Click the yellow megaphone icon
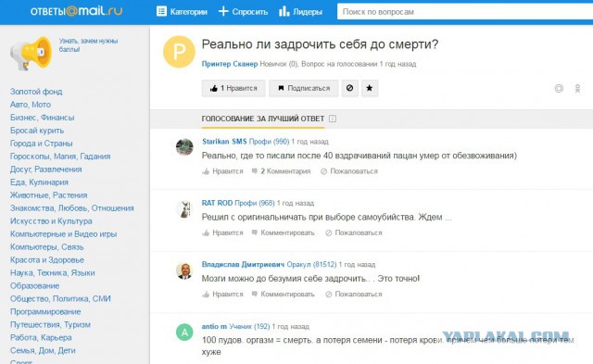The height and width of the screenshot is (364, 593). click(31, 54)
